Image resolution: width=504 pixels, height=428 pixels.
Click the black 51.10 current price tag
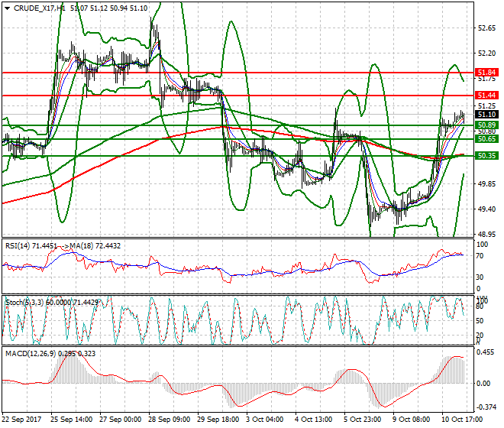pyautogui.click(x=486, y=114)
